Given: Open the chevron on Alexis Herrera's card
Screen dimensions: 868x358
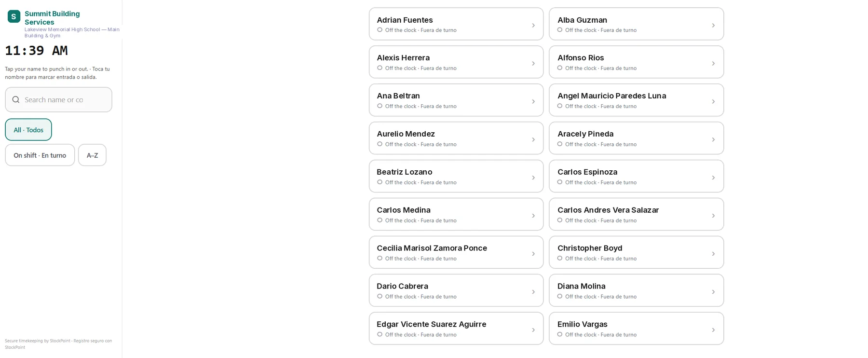Looking at the screenshot, I should 533,64.
